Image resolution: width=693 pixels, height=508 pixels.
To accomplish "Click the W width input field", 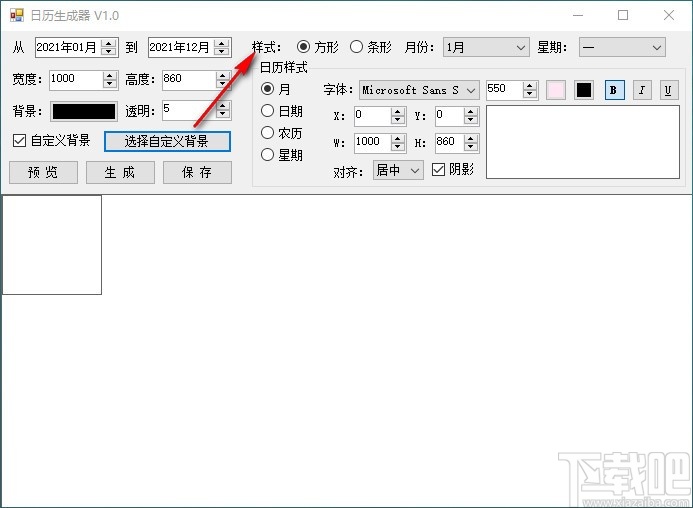I will (x=373, y=142).
